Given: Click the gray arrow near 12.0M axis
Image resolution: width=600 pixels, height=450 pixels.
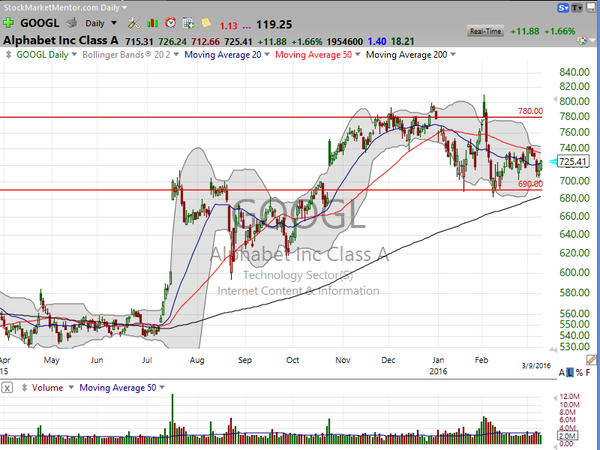Looking at the screenshot, I should pos(555,398).
